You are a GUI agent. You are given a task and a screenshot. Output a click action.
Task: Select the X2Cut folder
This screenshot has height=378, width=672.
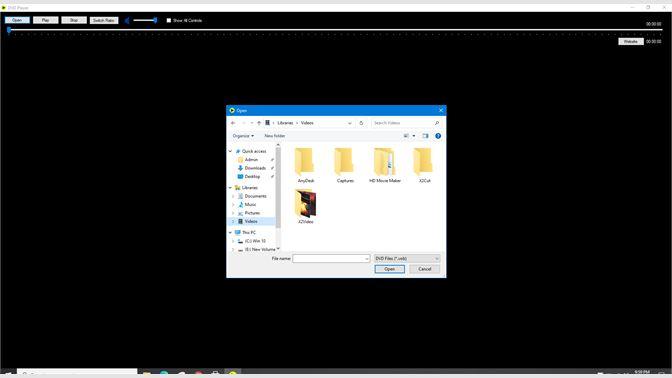424,165
